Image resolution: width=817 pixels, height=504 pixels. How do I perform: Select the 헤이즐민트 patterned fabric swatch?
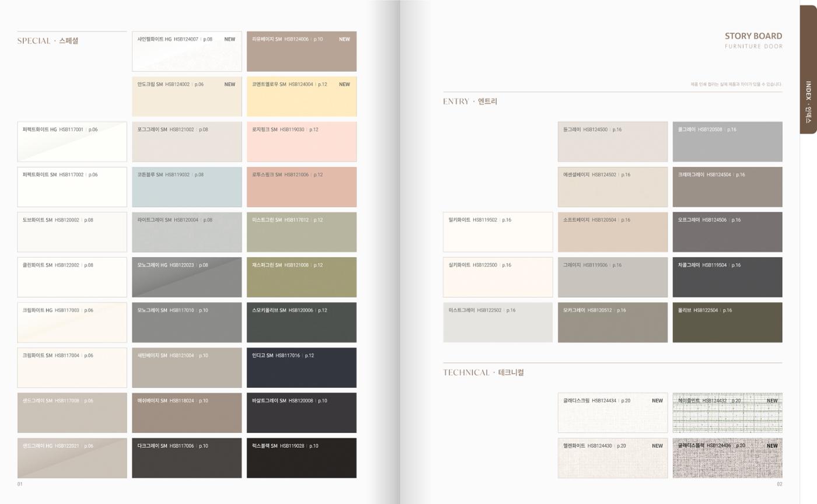[x=727, y=412]
